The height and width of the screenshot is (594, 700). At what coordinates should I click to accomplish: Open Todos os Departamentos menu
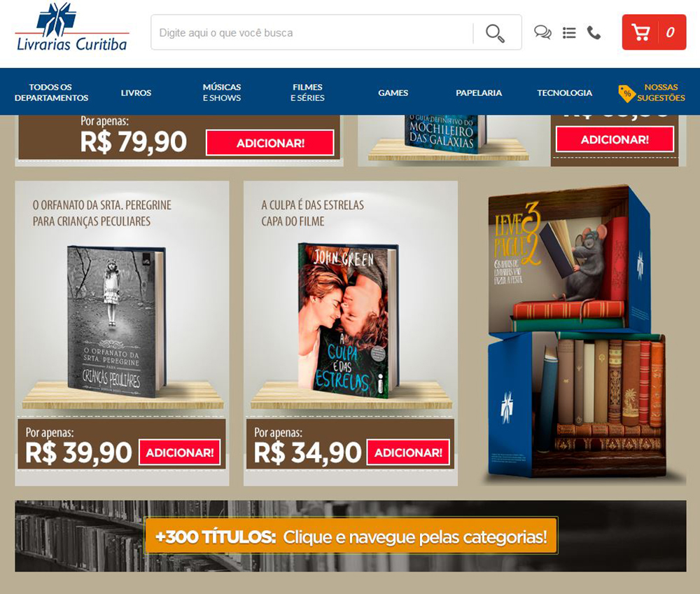tap(51, 92)
